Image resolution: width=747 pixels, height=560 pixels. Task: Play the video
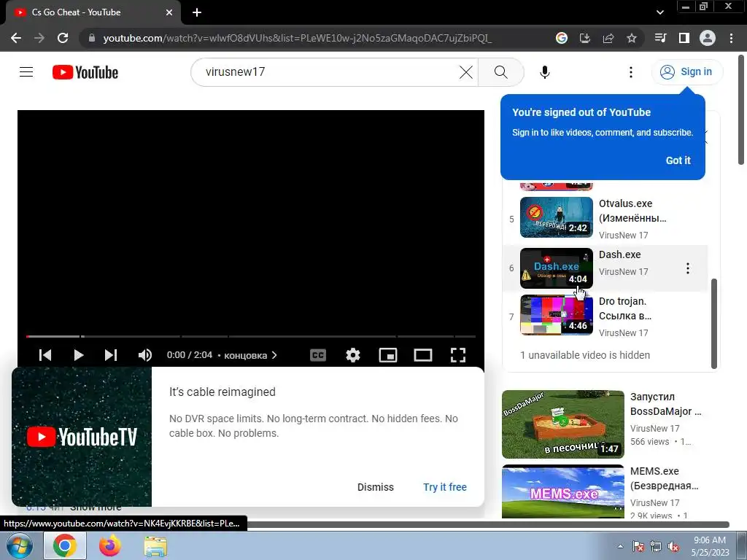pyautogui.click(x=79, y=355)
